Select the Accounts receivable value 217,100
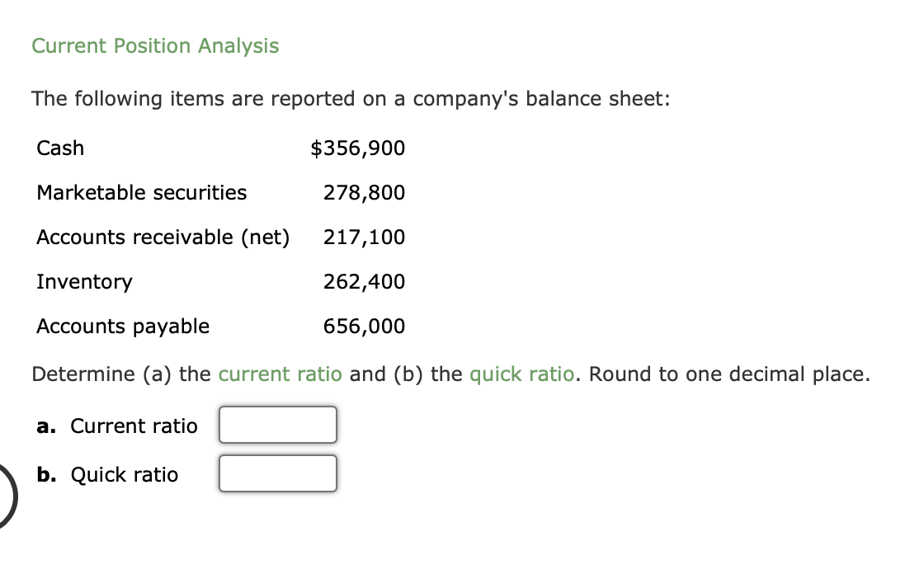924x574 pixels. click(x=363, y=237)
